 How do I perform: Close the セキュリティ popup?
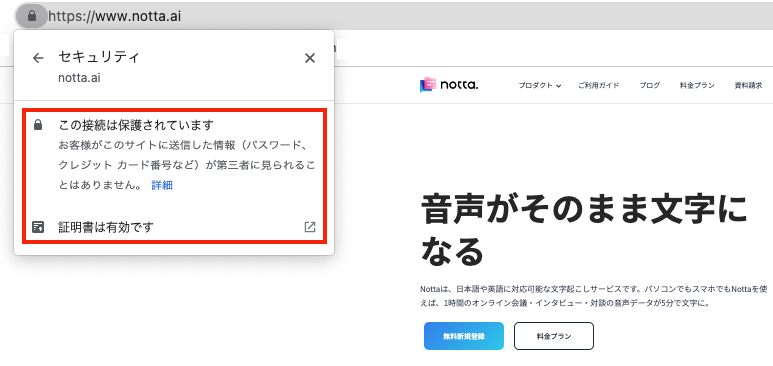(310, 58)
